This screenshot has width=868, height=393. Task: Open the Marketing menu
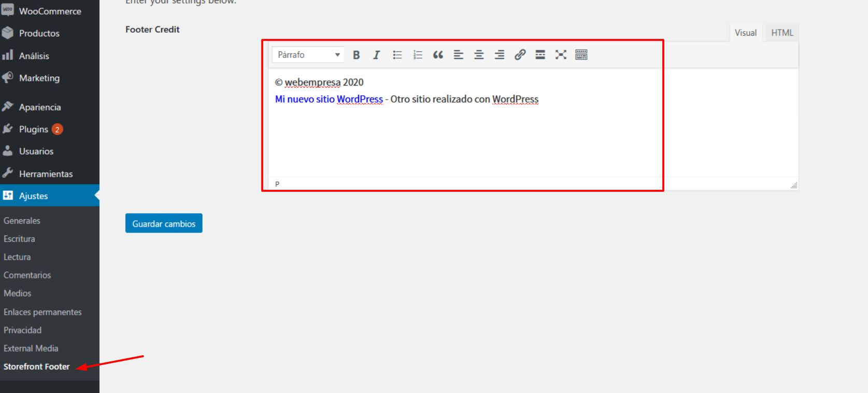tap(50, 78)
